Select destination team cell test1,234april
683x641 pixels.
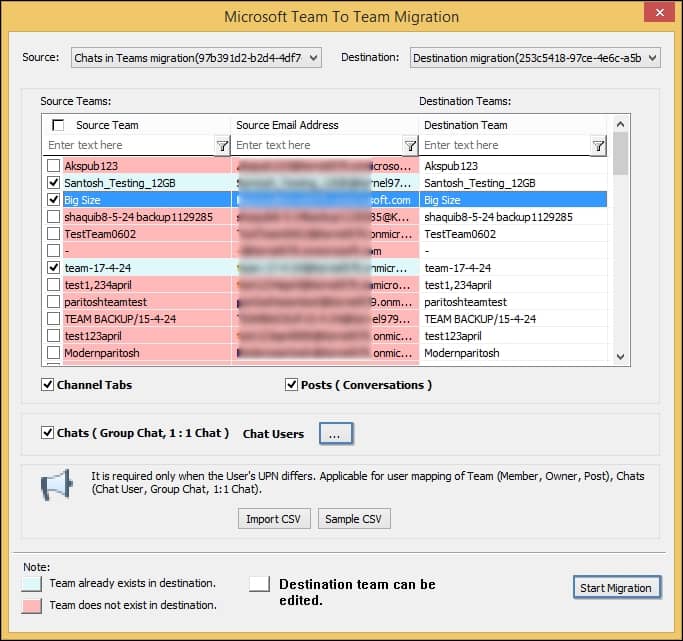point(513,284)
